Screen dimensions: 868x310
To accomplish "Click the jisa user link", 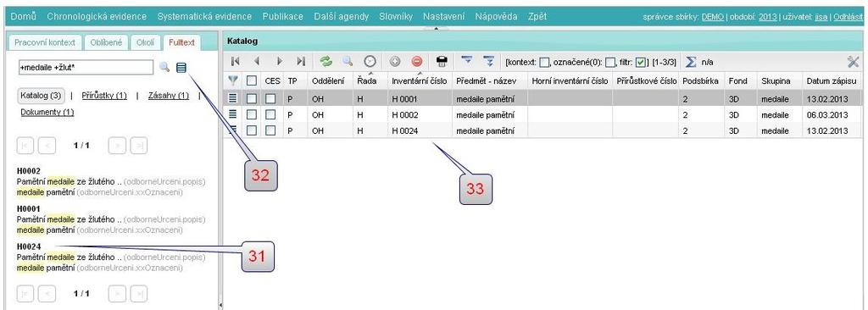I will [x=821, y=17].
